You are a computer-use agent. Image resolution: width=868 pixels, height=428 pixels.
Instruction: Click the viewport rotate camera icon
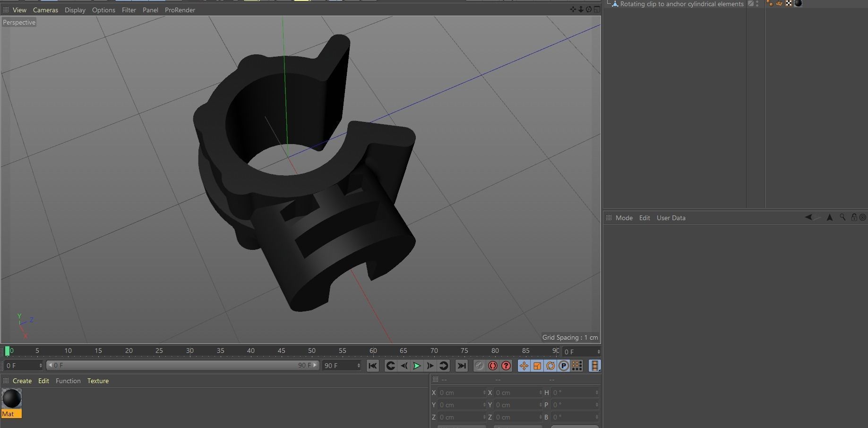coord(589,9)
